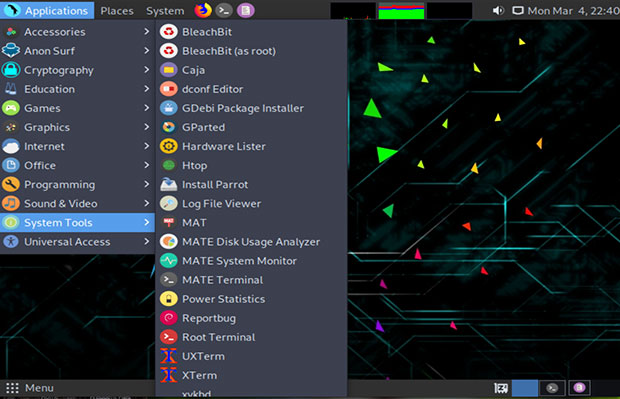Launch MATE System Monitor entry text
This screenshot has height=399, width=620.
pos(239,261)
